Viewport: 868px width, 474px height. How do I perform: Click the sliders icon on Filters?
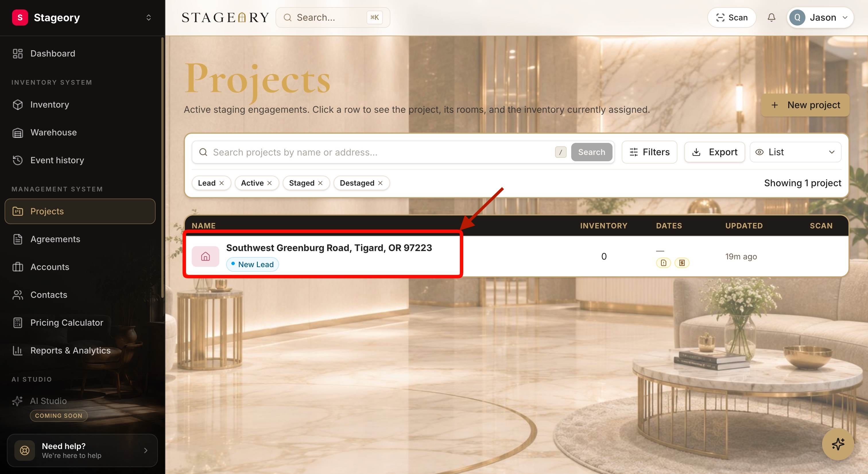pyautogui.click(x=633, y=152)
